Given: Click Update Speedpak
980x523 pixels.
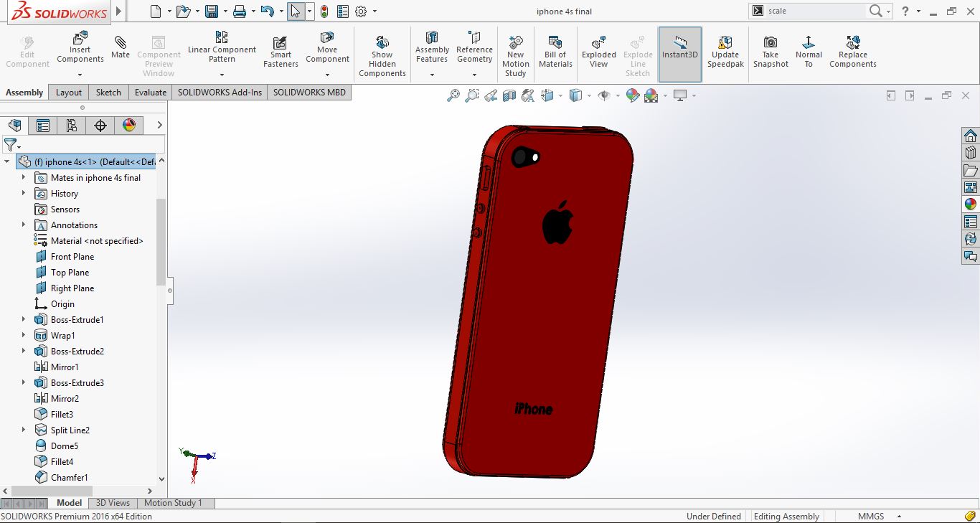Looking at the screenshot, I should (x=725, y=52).
